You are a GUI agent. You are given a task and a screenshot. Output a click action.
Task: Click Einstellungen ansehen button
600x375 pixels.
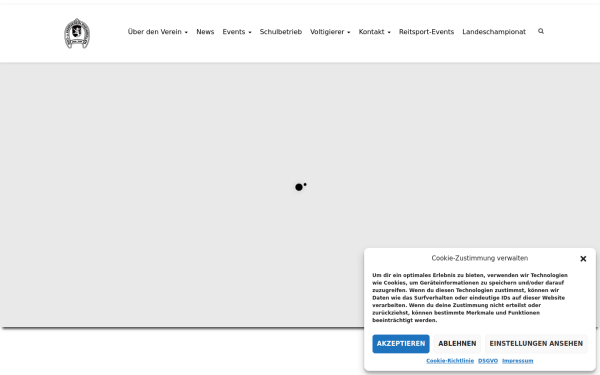tap(536, 344)
